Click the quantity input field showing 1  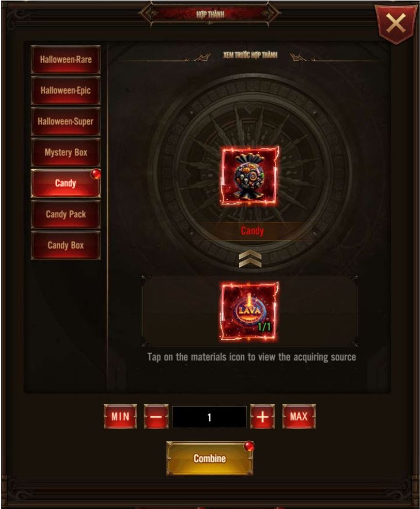tap(210, 417)
